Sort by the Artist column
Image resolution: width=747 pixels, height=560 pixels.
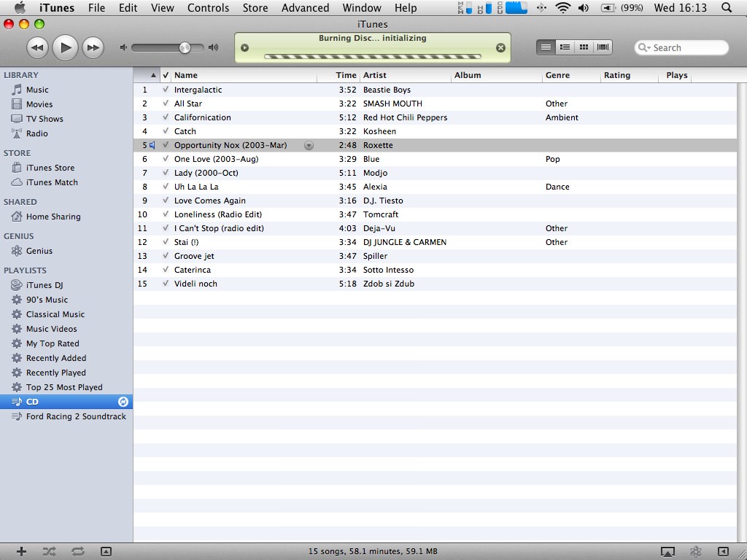coord(406,75)
